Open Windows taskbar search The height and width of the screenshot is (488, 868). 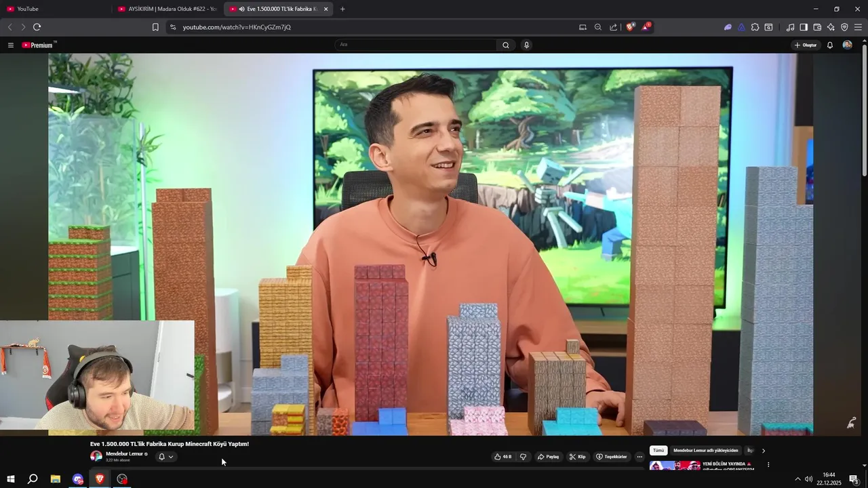point(33,479)
